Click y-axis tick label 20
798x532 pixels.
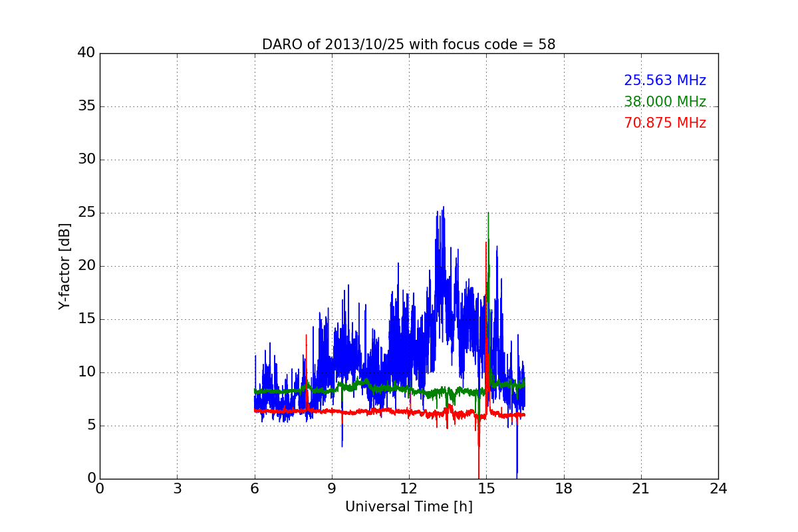tap(86, 266)
